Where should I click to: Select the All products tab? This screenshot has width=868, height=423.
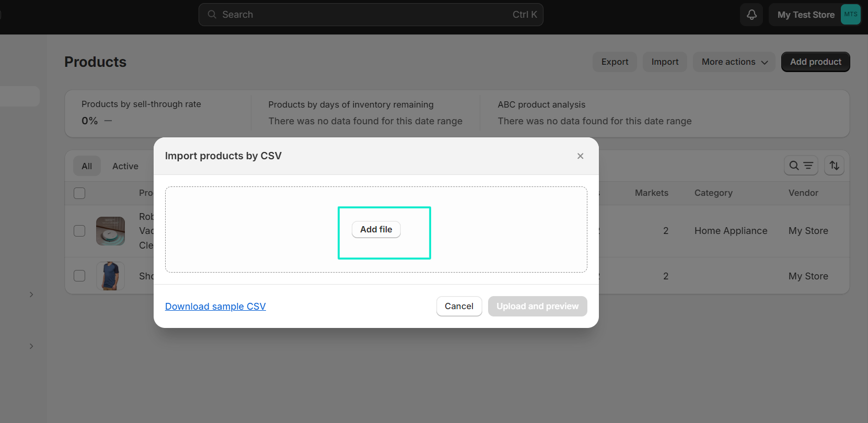[87, 166]
